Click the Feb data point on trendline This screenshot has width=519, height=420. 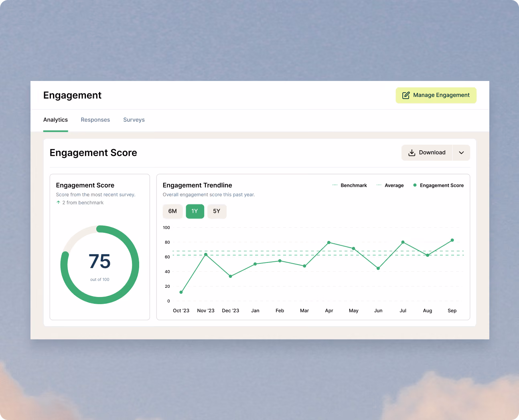click(280, 261)
